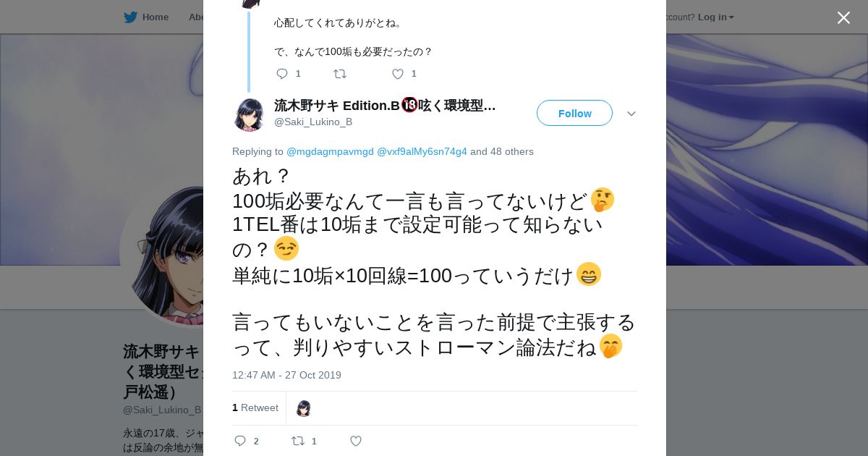Retweet the main tweet via the arrows icon
Image resolution: width=868 pixels, height=456 pixels.
[x=297, y=441]
